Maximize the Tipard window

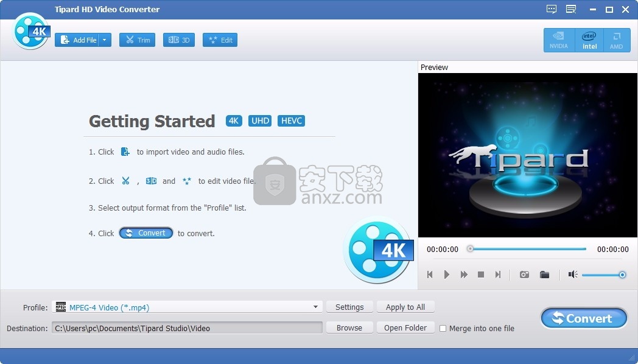pyautogui.click(x=609, y=9)
